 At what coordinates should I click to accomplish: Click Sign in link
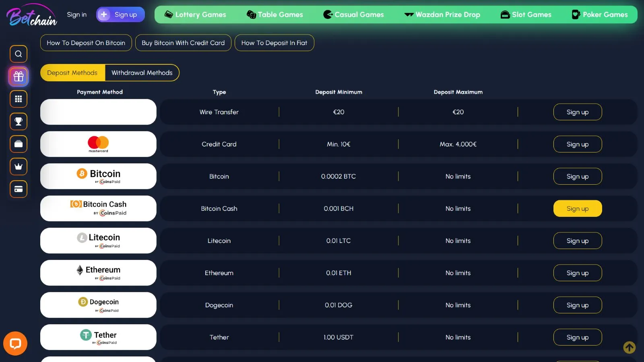[x=76, y=14]
